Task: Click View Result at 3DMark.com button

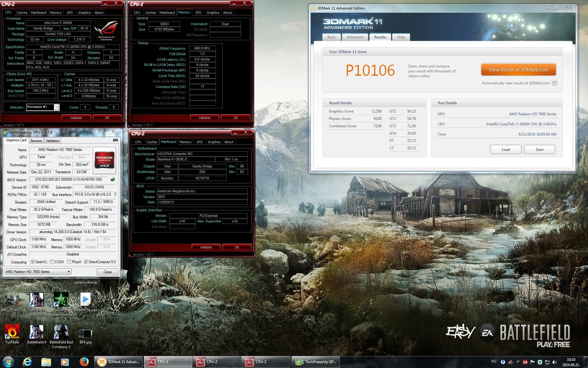Action: [x=518, y=70]
